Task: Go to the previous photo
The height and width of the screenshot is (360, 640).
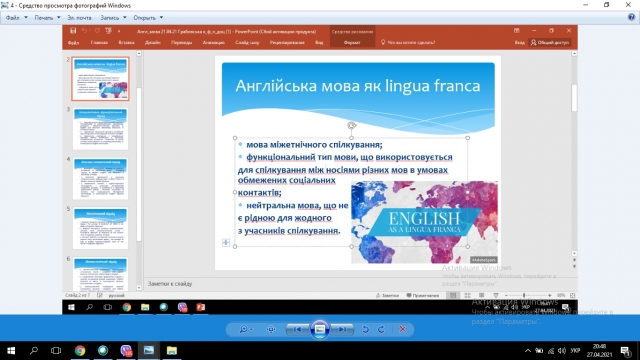Action: 297,329
